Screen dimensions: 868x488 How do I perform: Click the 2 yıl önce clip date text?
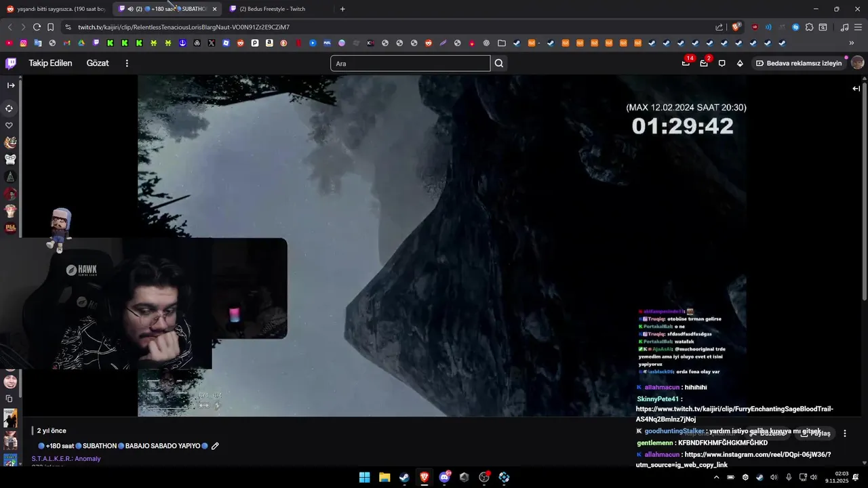pyautogui.click(x=52, y=430)
